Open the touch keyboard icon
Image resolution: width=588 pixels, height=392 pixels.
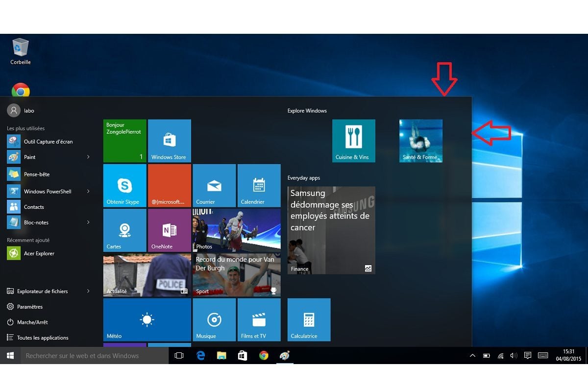pos(543,356)
